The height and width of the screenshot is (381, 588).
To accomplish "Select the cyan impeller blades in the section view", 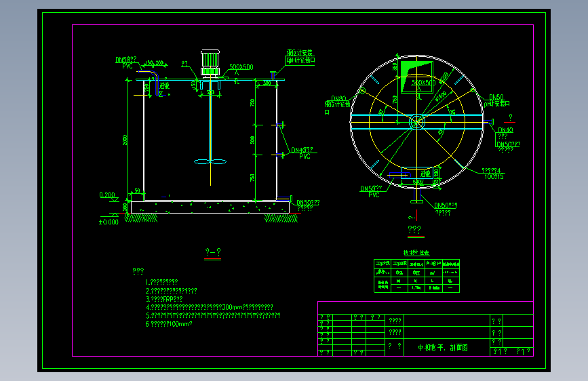I will tap(210, 161).
